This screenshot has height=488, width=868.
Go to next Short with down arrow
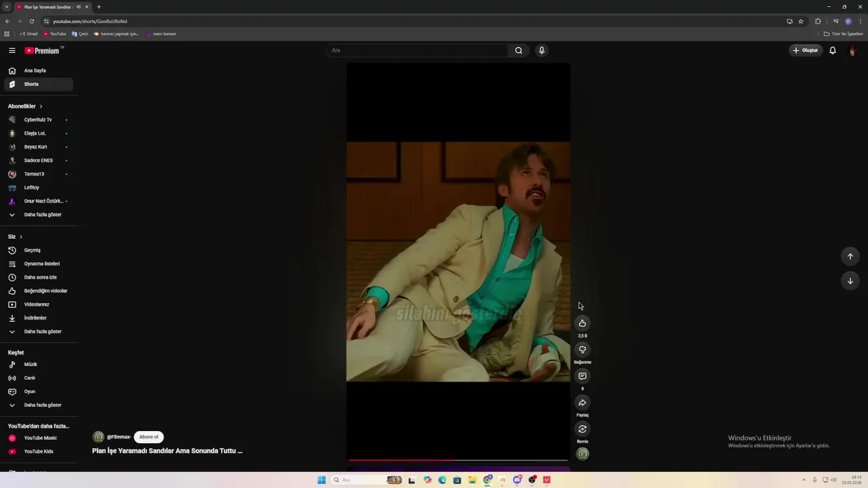click(850, 281)
